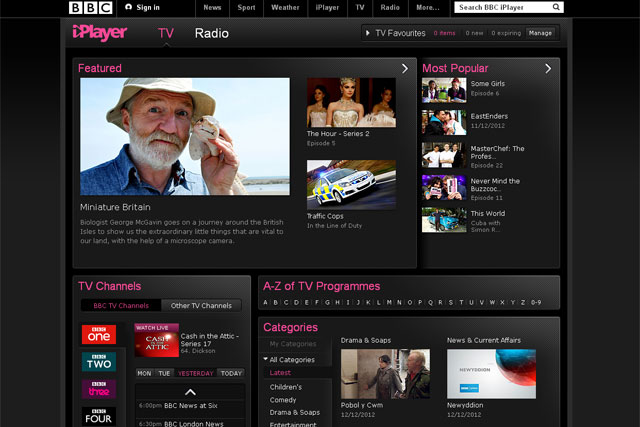Open More... in BBC top navigation

[428, 7]
